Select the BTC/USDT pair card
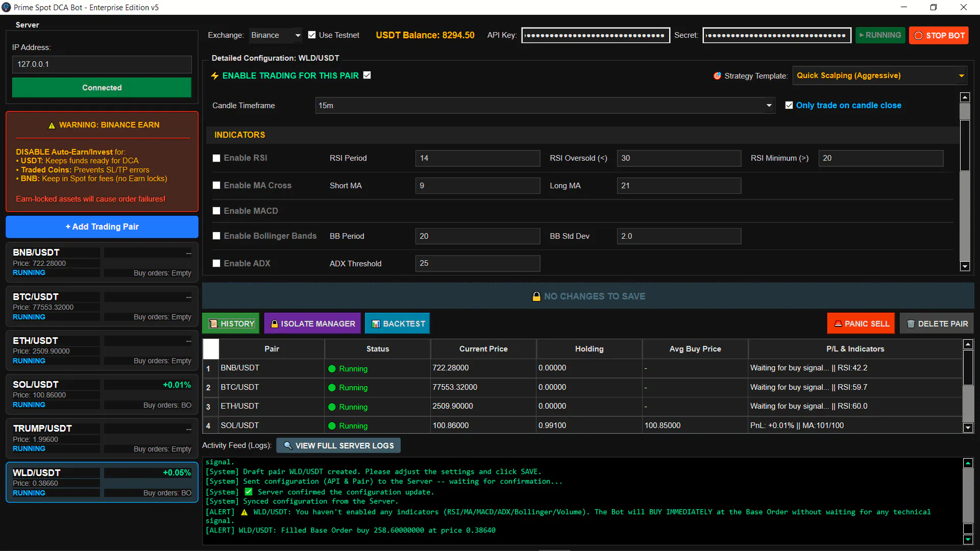This screenshot has height=551, width=980. (x=102, y=307)
